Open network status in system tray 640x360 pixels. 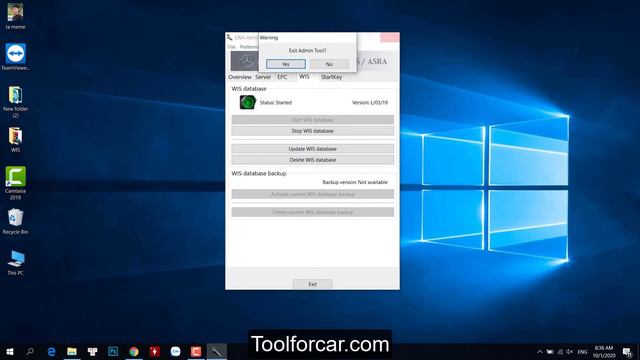point(560,351)
